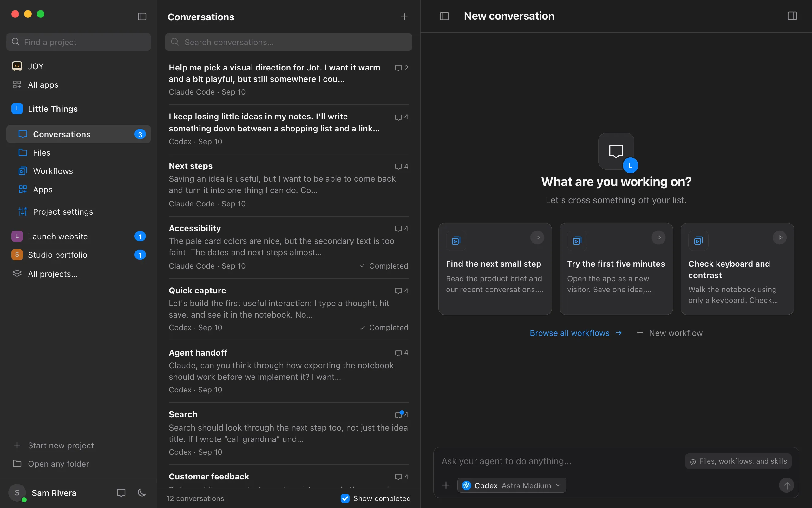Open the Conversations section
Screen dimensions: 812x508
[79, 134]
